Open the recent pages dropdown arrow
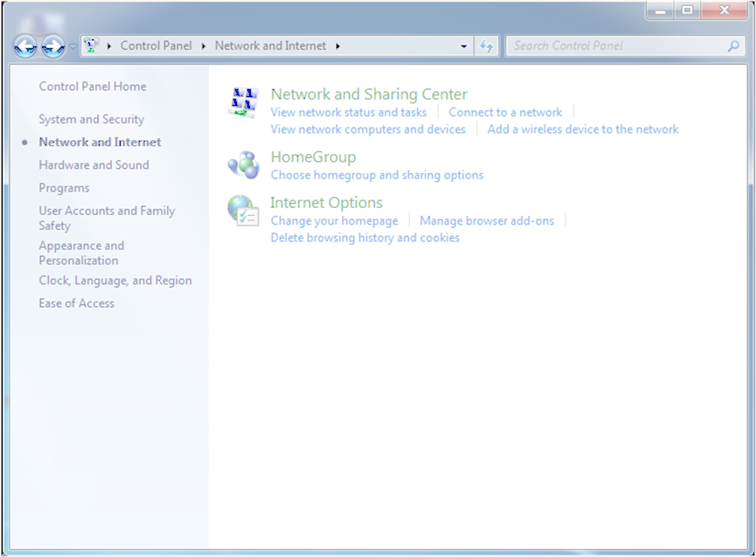This screenshot has height=557, width=756. click(x=73, y=46)
